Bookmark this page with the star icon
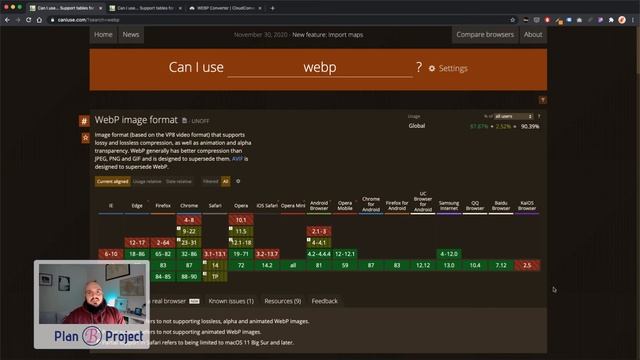This screenshot has height=360, width=640. point(513,20)
